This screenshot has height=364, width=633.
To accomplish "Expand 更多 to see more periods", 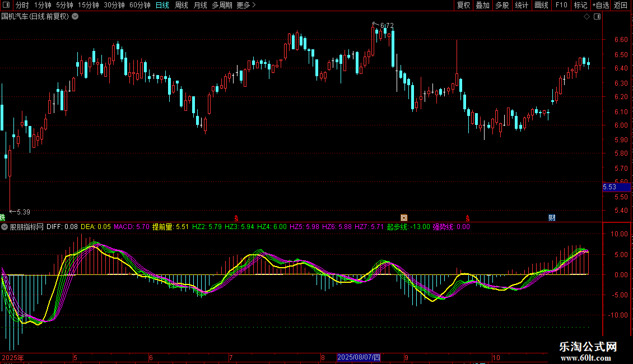I will (246, 5).
